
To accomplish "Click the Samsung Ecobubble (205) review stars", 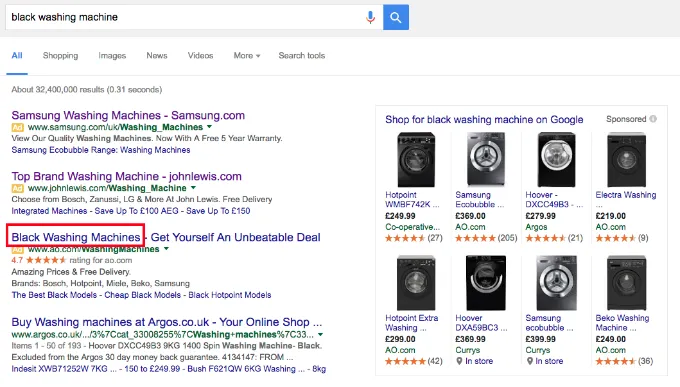I will pyautogui.click(x=475, y=238).
